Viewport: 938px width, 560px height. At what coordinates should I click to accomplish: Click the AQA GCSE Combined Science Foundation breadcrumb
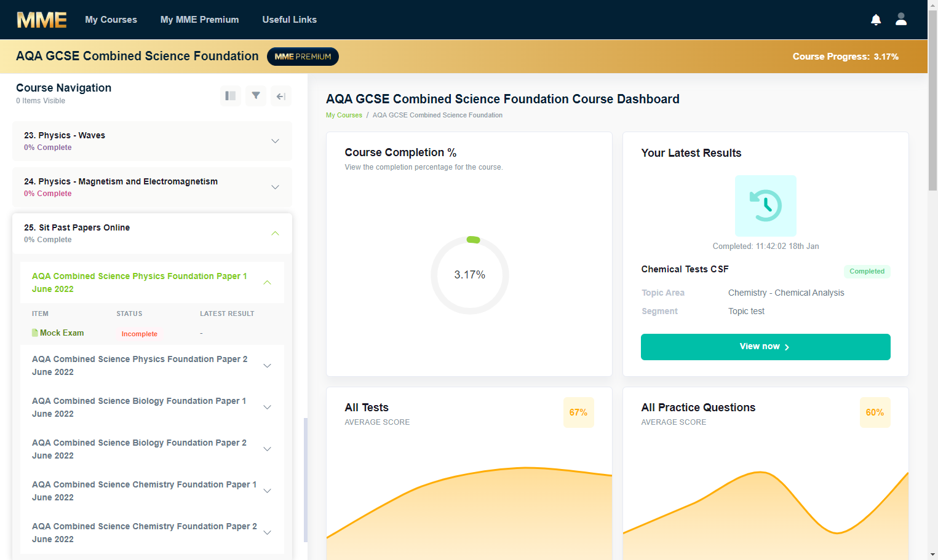[437, 115]
